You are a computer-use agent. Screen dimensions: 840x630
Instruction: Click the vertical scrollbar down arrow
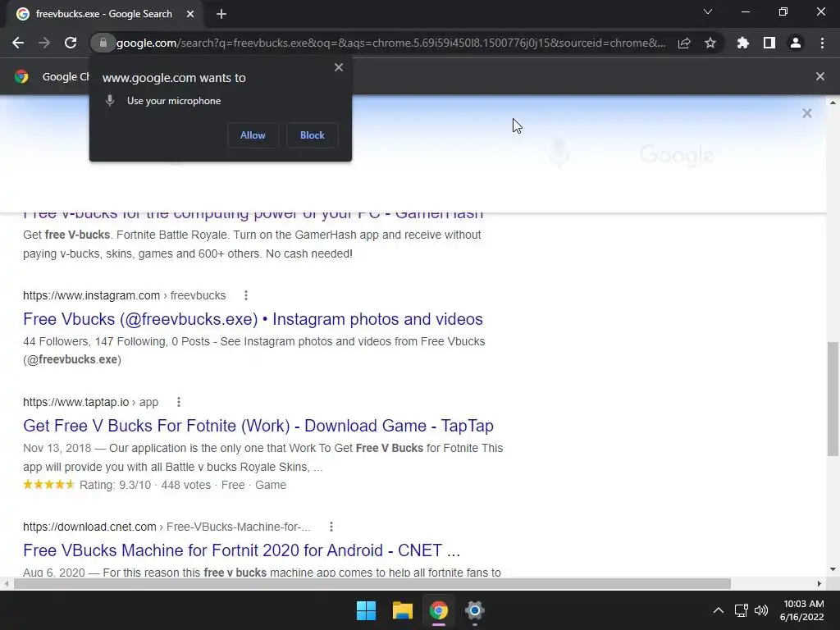click(x=833, y=569)
